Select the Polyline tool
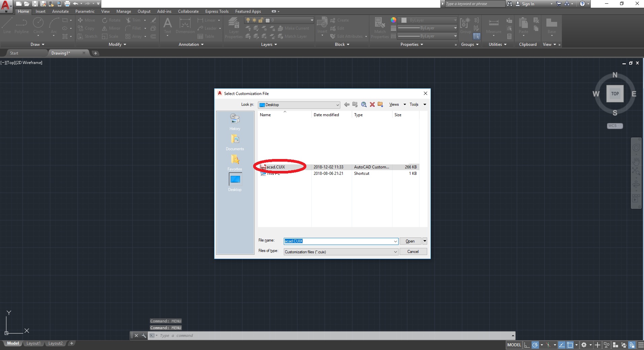 [22, 25]
